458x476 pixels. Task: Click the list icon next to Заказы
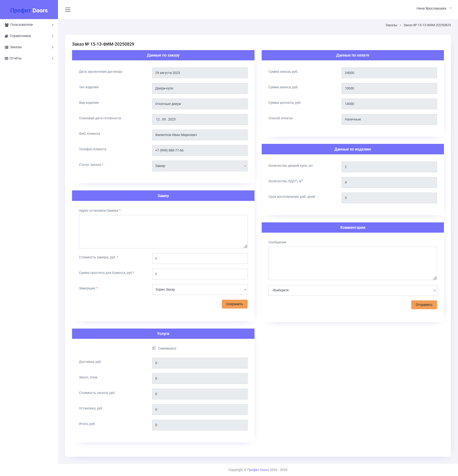6,47
